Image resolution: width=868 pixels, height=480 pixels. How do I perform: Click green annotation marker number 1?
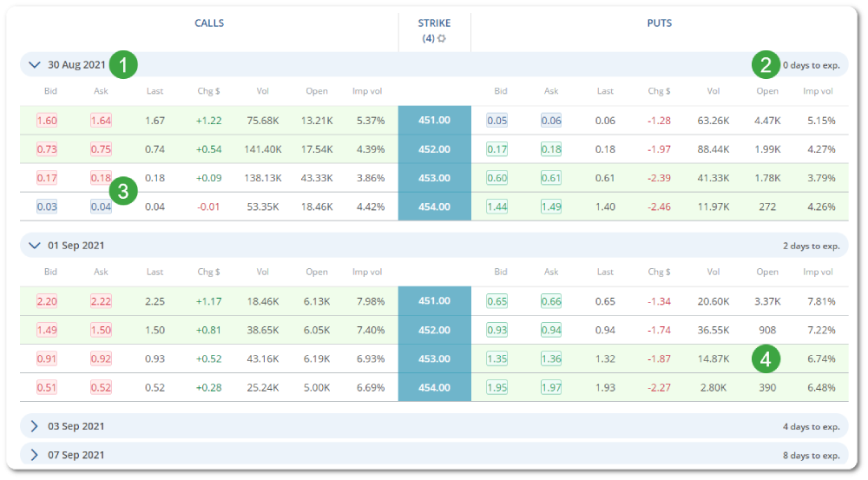point(124,65)
